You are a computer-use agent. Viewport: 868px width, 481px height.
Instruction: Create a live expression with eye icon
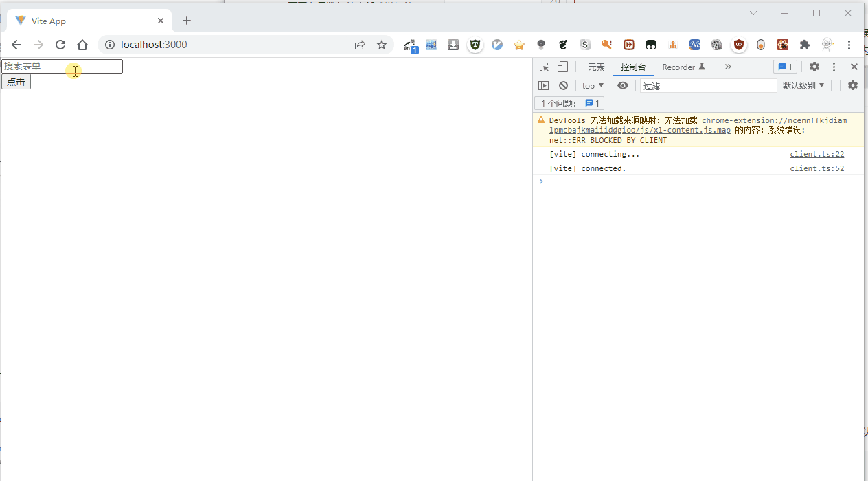tap(623, 86)
